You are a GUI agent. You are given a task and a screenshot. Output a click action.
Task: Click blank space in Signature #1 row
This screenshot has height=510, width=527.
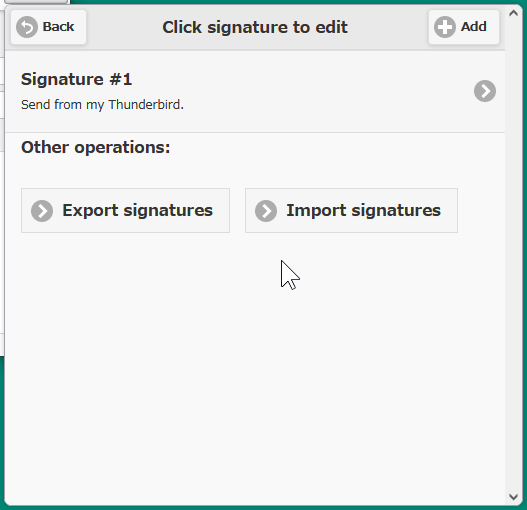tap(319, 91)
